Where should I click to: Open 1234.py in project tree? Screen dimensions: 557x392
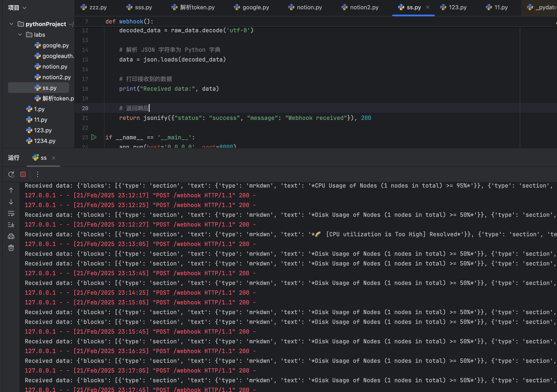coord(41,141)
